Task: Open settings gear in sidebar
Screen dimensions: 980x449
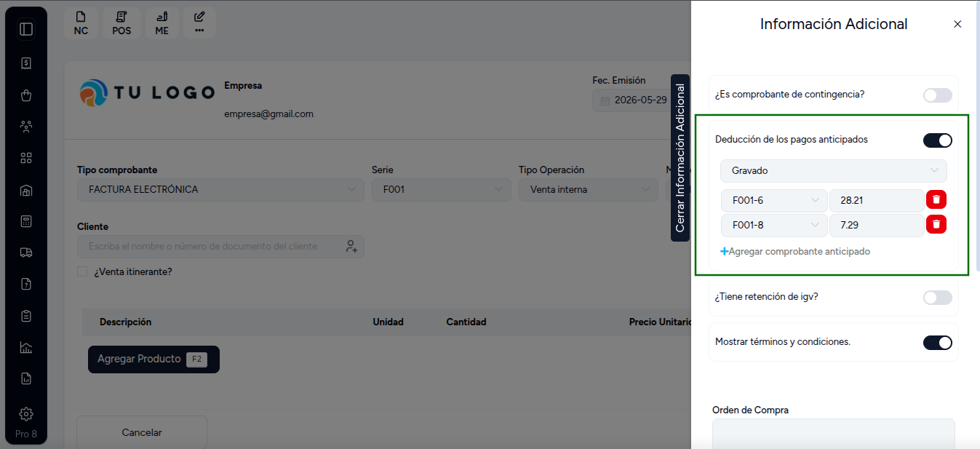Action: [26, 414]
